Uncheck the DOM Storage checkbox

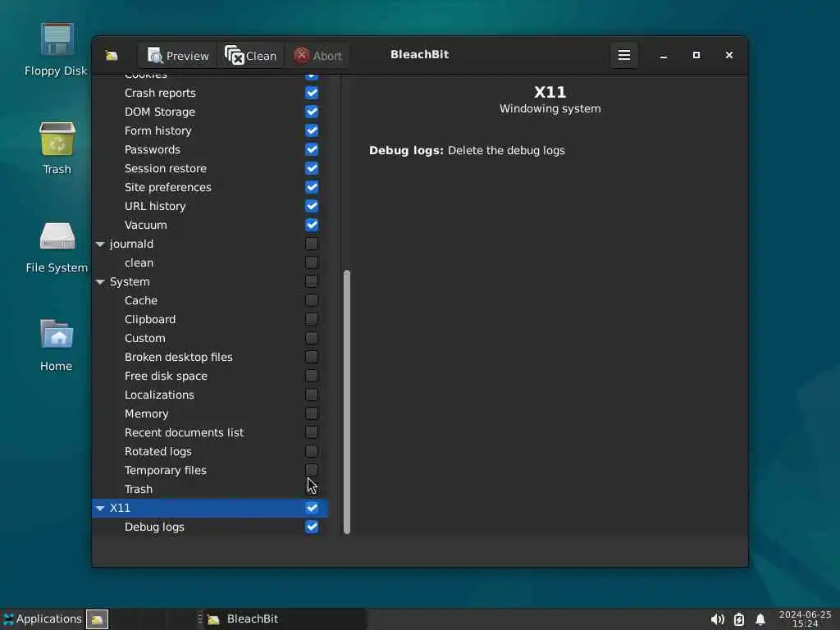click(312, 112)
